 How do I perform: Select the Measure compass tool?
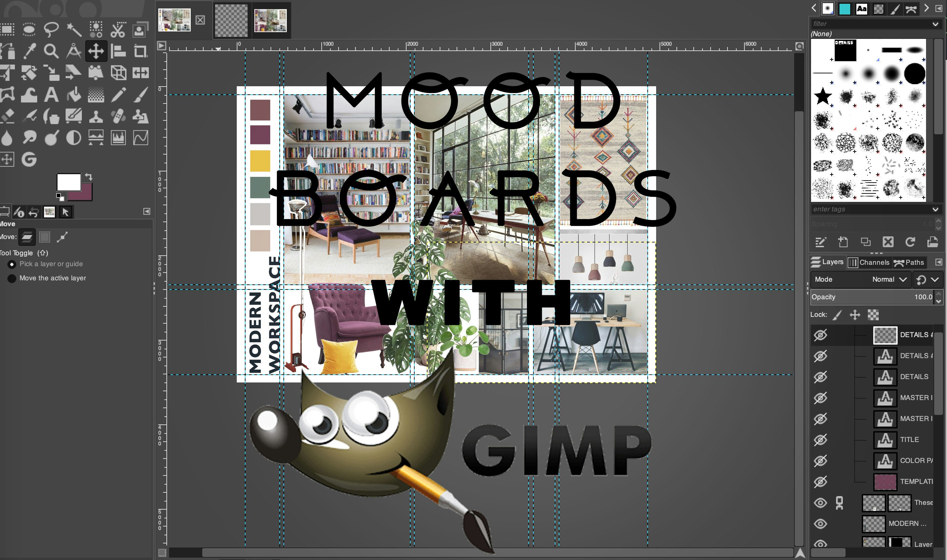point(74,51)
